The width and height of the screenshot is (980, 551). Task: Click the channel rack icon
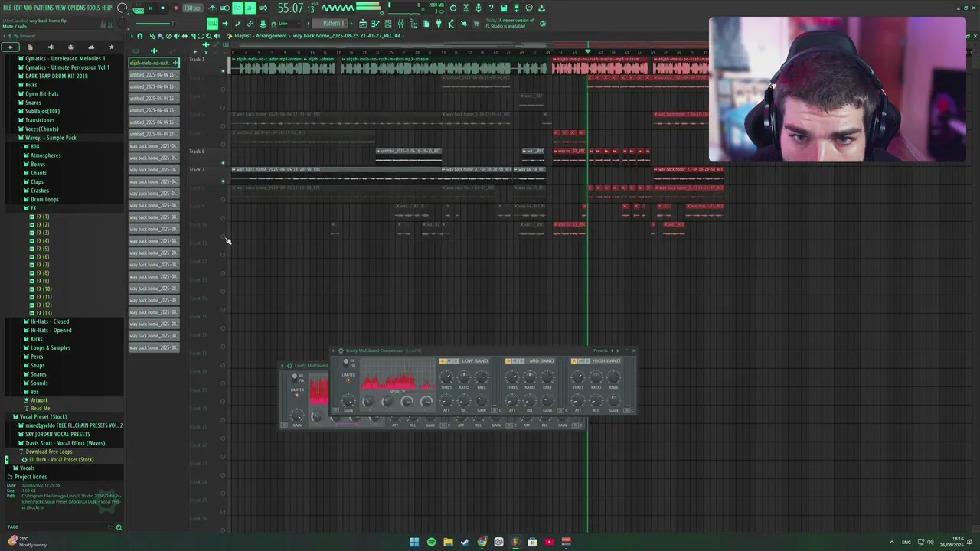[x=388, y=24]
